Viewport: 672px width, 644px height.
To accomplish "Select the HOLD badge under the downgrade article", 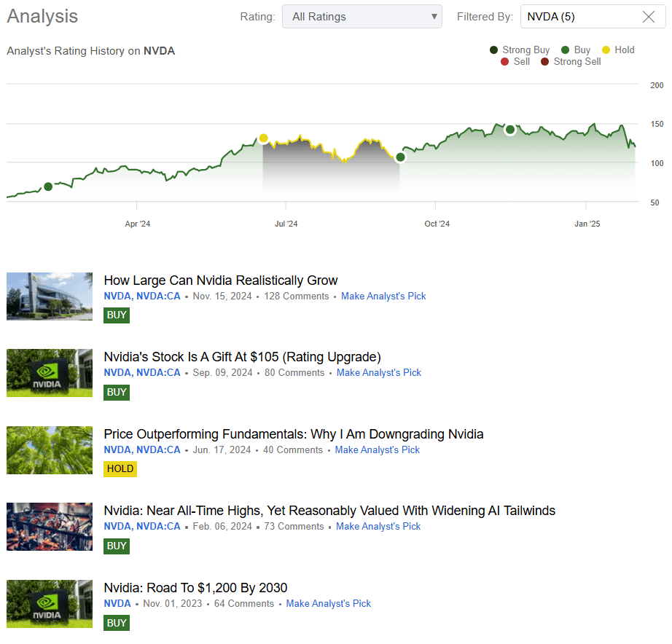I will (x=120, y=468).
